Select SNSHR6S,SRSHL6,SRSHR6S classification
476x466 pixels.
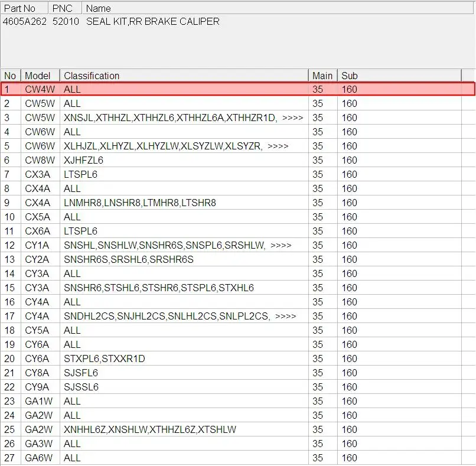pos(128,259)
